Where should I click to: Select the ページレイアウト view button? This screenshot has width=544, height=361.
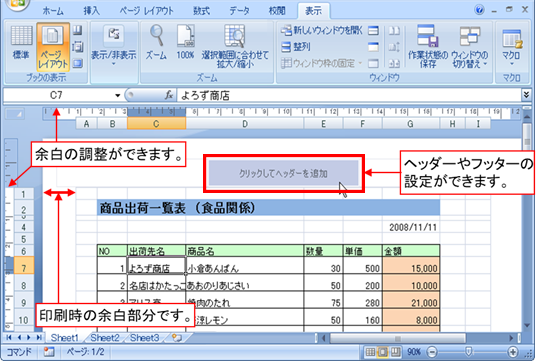click(53, 46)
